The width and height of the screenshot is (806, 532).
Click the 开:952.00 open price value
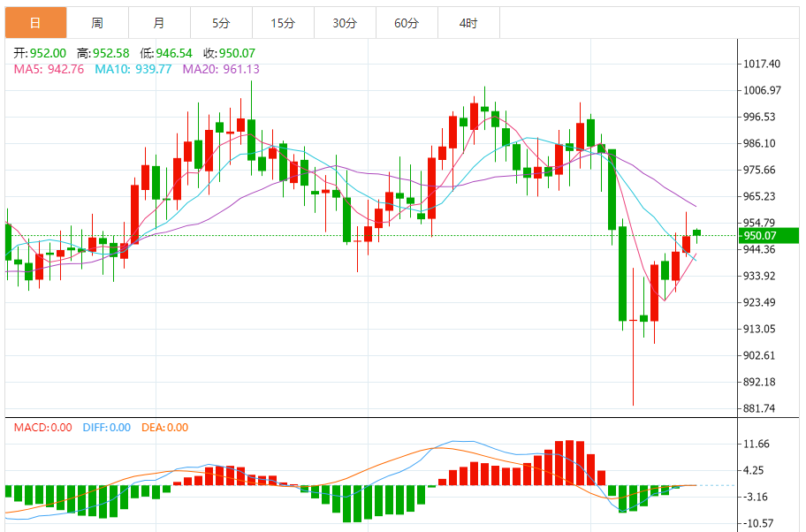[x=40, y=53]
